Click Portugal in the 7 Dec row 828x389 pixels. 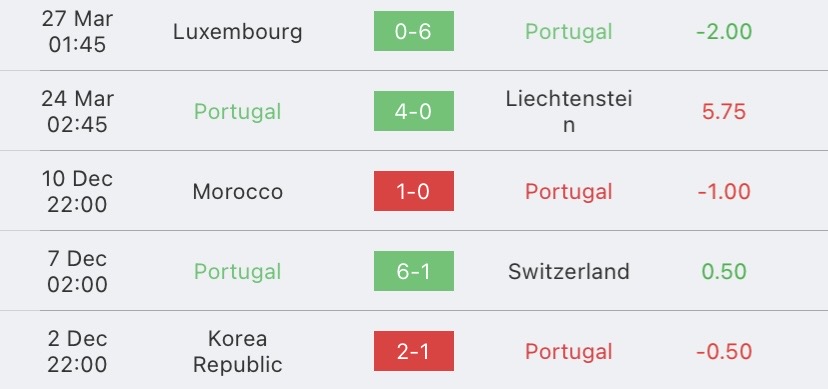[x=238, y=272]
